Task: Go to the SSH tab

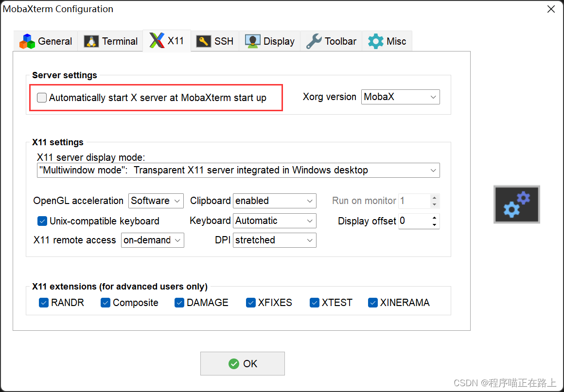Action: (x=215, y=41)
